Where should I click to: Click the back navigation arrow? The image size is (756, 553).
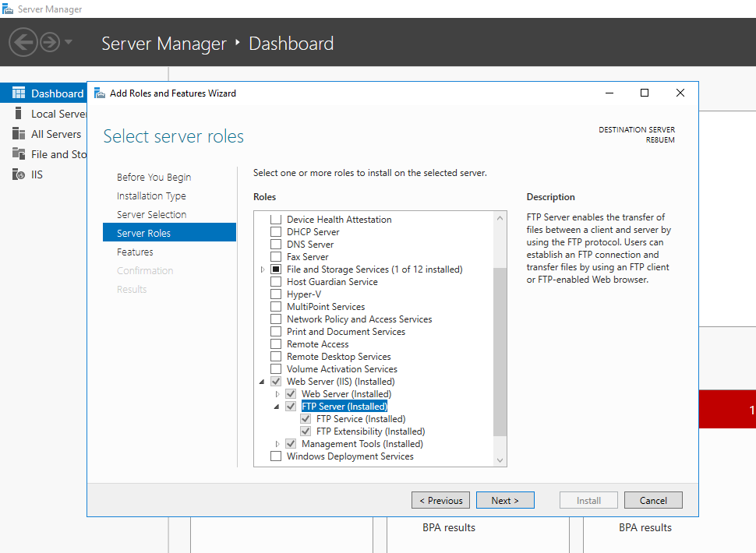point(23,41)
